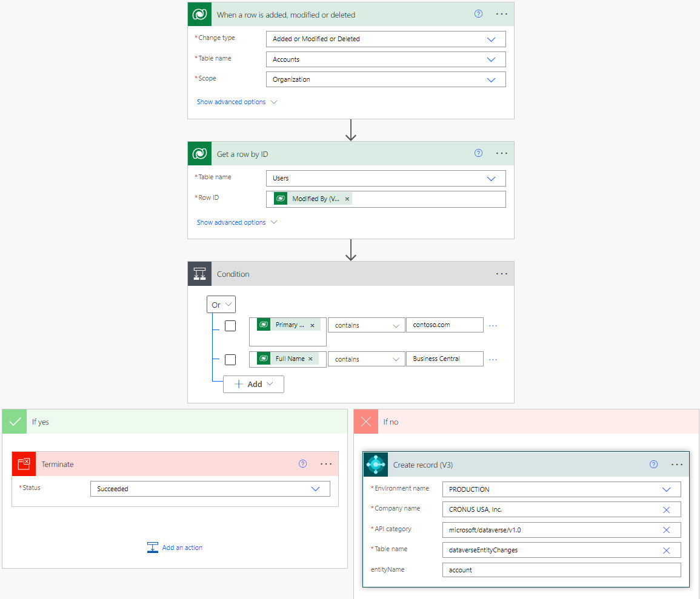The image size is (700, 599).
Task: Click the If no branch header
Action: tap(526, 422)
